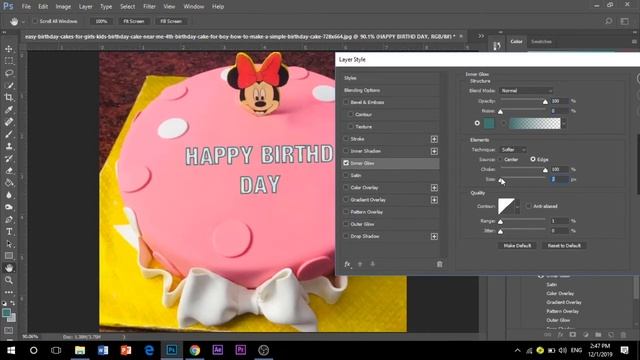Image resolution: width=640 pixels, height=360 pixels.
Task: Click the delete effect trash icon in Layer Style
Action: (440, 264)
